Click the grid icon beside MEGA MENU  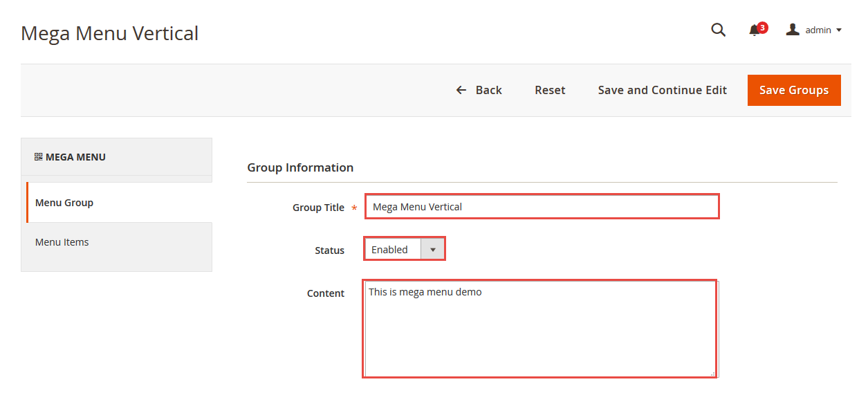pos(39,157)
